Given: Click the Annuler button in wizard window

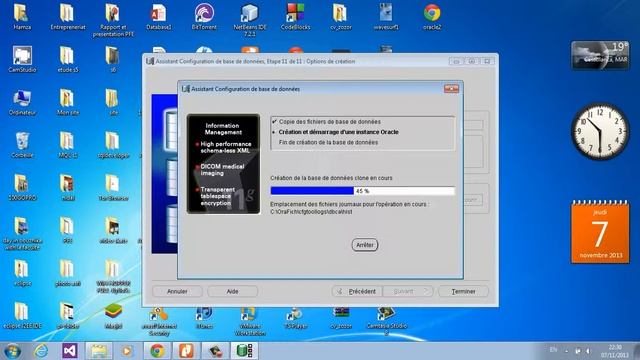Looking at the screenshot, I should click(x=177, y=291).
